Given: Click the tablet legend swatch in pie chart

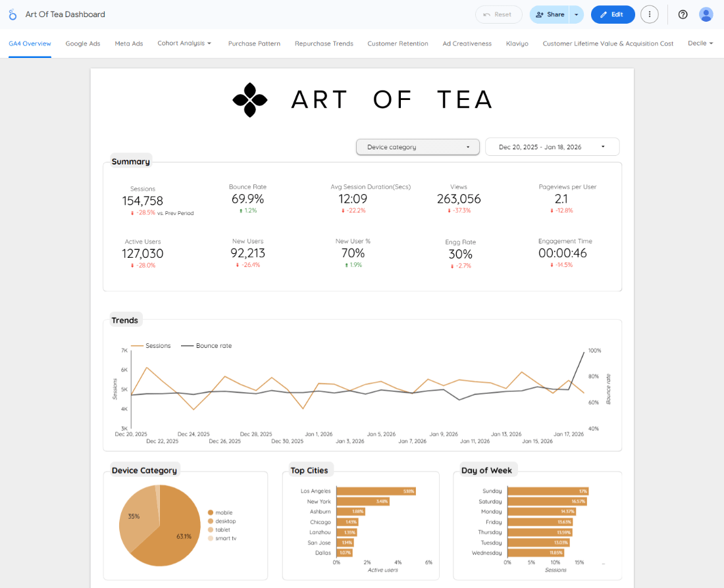Looking at the screenshot, I should click(x=211, y=530).
